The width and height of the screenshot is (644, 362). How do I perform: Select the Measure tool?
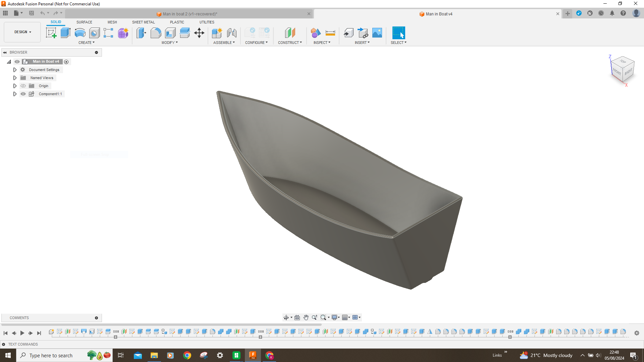click(x=330, y=33)
